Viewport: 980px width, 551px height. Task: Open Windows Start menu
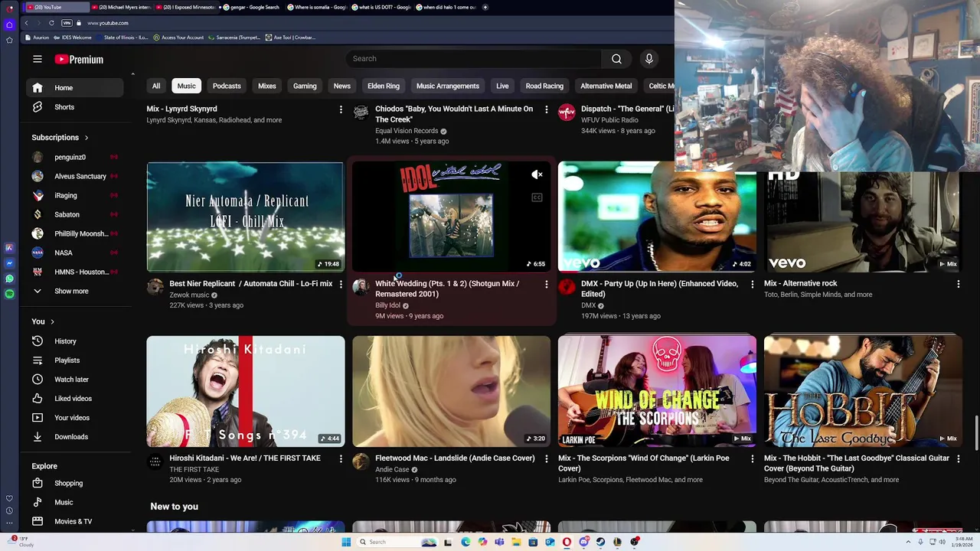(346, 542)
